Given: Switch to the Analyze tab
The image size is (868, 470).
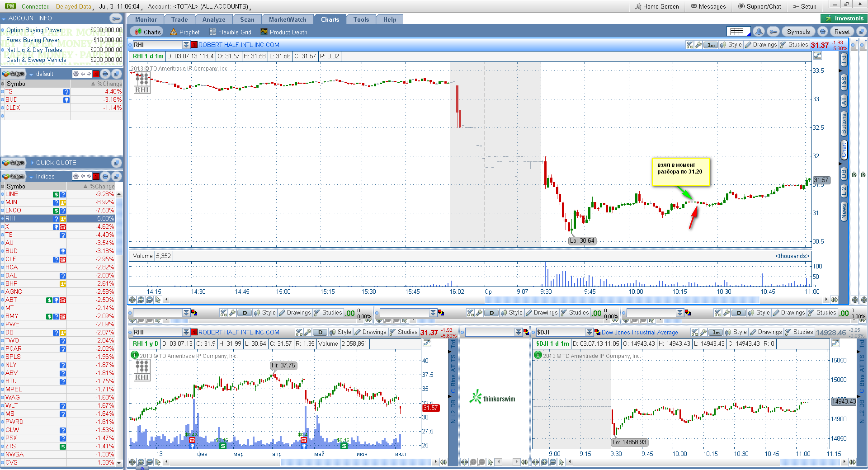Looking at the screenshot, I should click(214, 19).
